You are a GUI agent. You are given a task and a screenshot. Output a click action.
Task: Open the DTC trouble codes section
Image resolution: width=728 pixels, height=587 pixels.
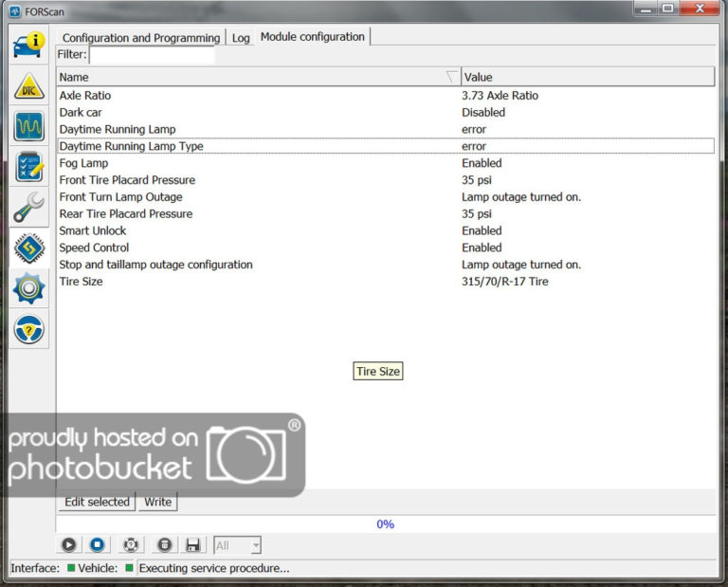(28, 86)
